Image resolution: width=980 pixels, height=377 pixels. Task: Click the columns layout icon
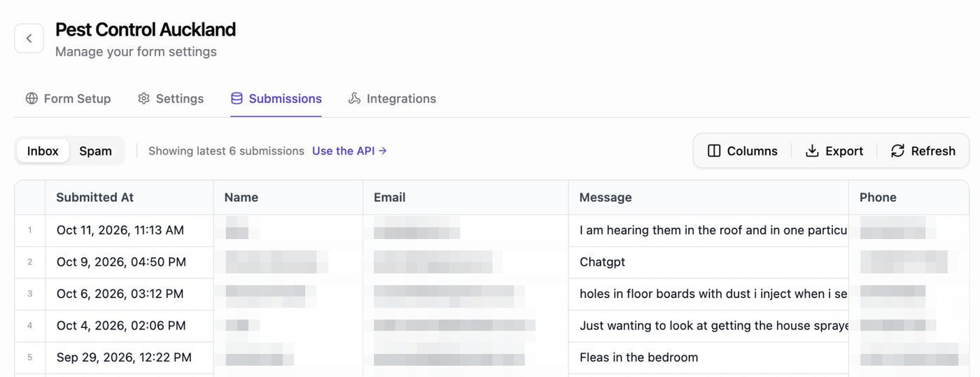(714, 151)
